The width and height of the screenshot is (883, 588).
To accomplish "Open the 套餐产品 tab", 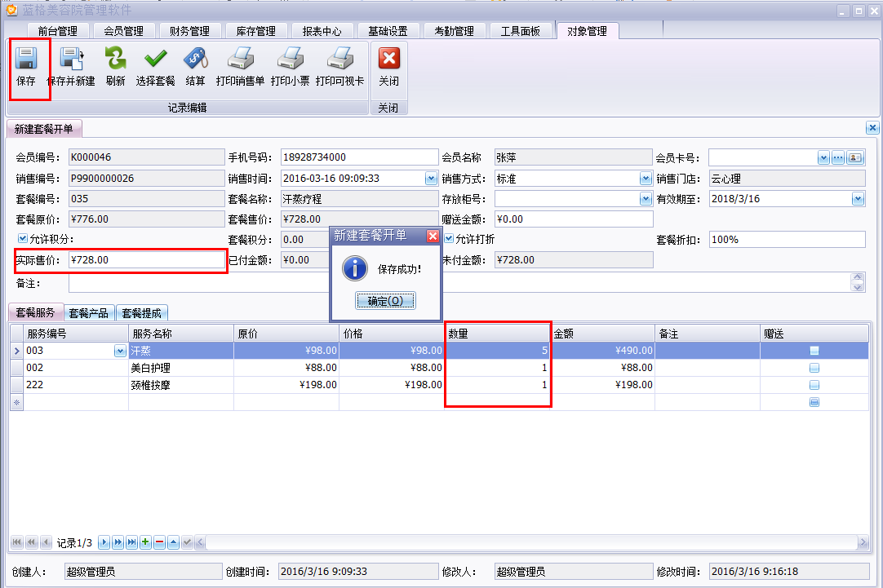I will tap(88, 313).
